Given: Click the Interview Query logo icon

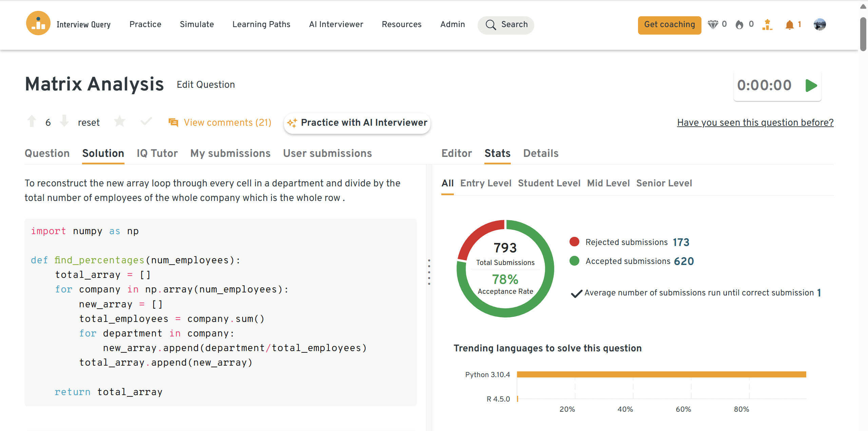Looking at the screenshot, I should (x=38, y=24).
